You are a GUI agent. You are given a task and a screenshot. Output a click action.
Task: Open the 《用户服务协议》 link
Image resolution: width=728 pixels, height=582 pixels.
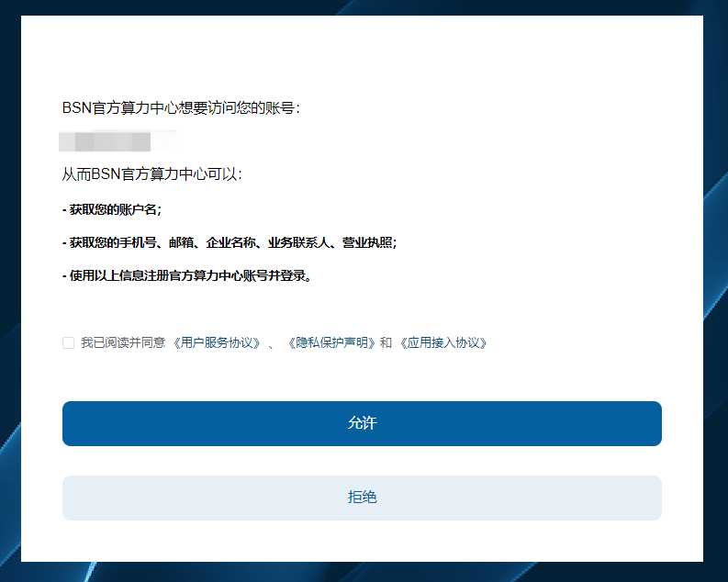click(217, 343)
